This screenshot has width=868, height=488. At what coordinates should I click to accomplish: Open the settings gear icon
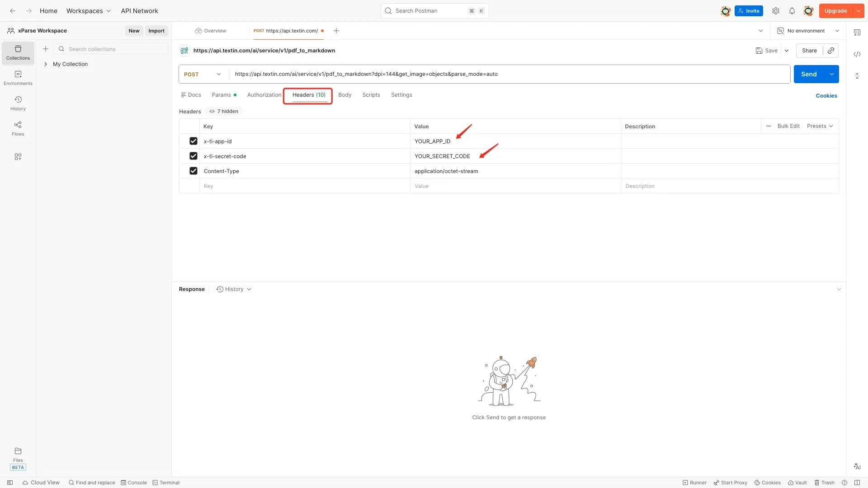775,11
